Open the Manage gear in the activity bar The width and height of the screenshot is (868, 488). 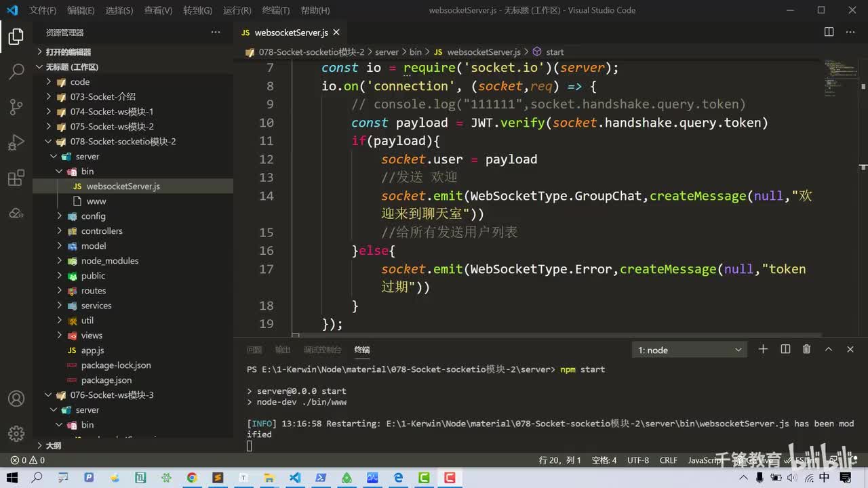(16, 434)
